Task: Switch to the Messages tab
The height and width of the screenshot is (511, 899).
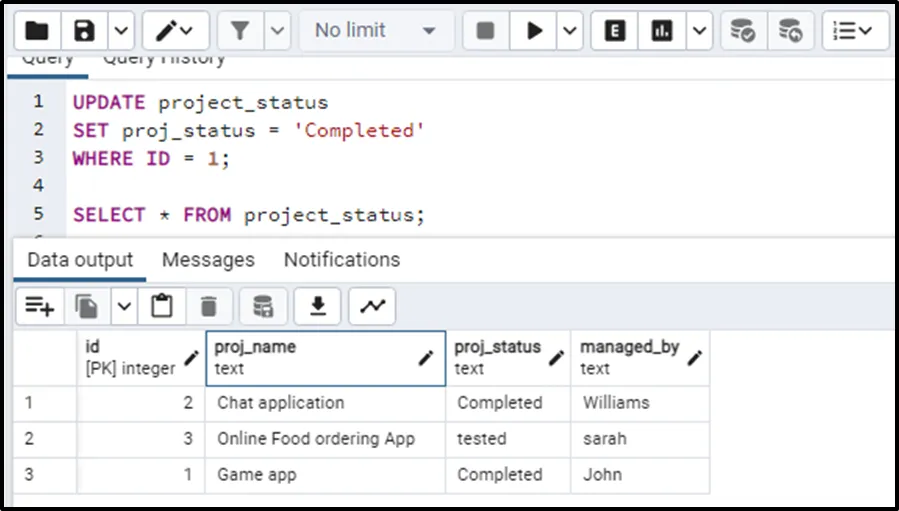Action: [x=208, y=260]
